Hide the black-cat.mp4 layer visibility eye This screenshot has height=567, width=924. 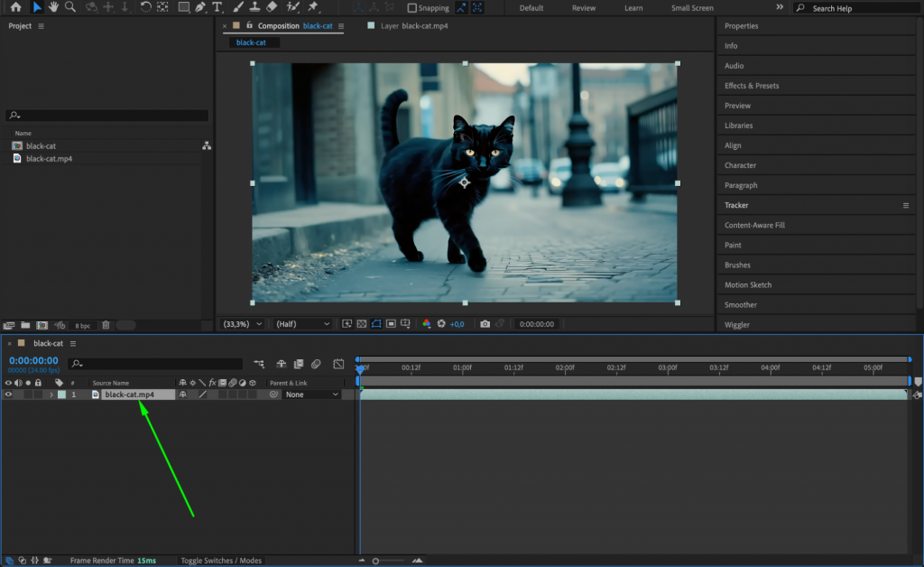(x=9, y=394)
